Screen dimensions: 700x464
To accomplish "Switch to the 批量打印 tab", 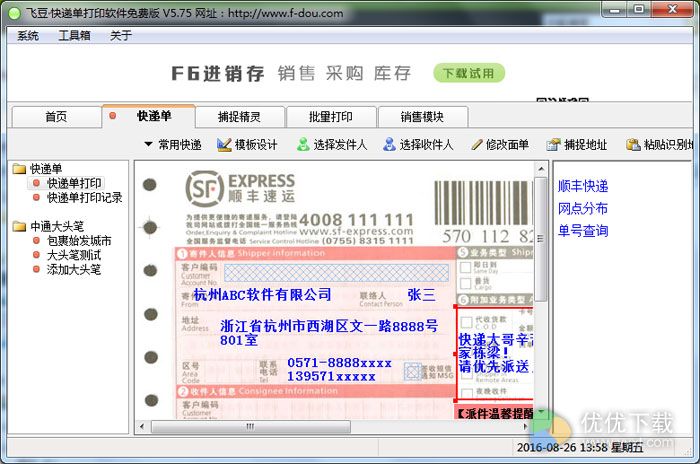I will (330, 117).
